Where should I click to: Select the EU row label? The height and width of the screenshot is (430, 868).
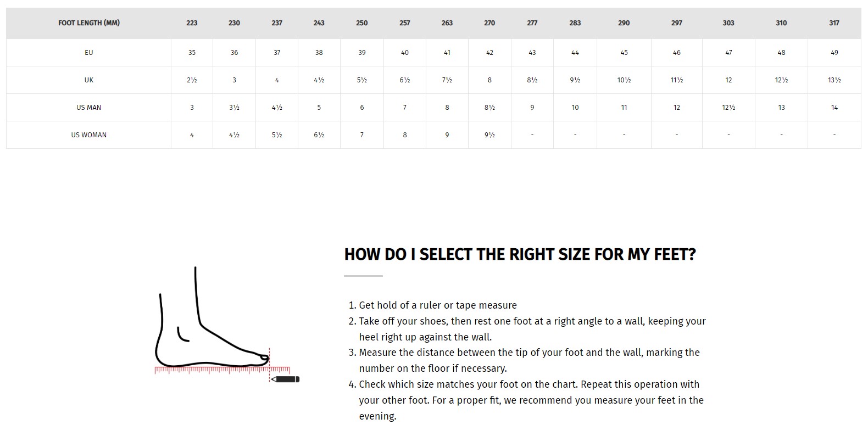click(x=89, y=53)
